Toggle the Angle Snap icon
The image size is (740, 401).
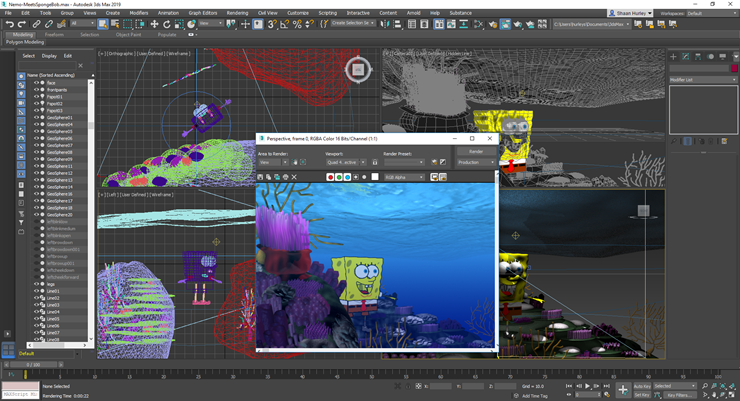pyautogui.click(x=284, y=24)
